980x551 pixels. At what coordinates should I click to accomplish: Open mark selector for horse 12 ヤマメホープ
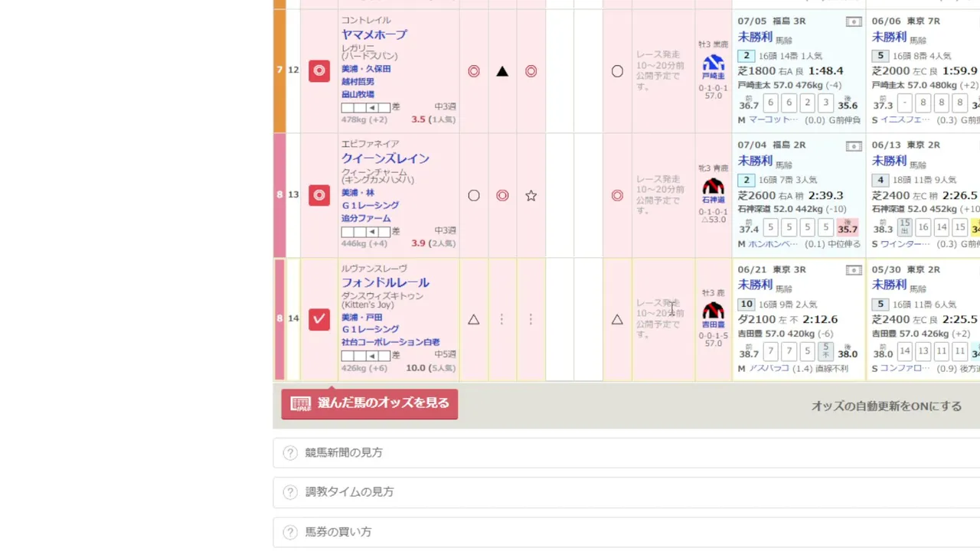[x=319, y=71]
